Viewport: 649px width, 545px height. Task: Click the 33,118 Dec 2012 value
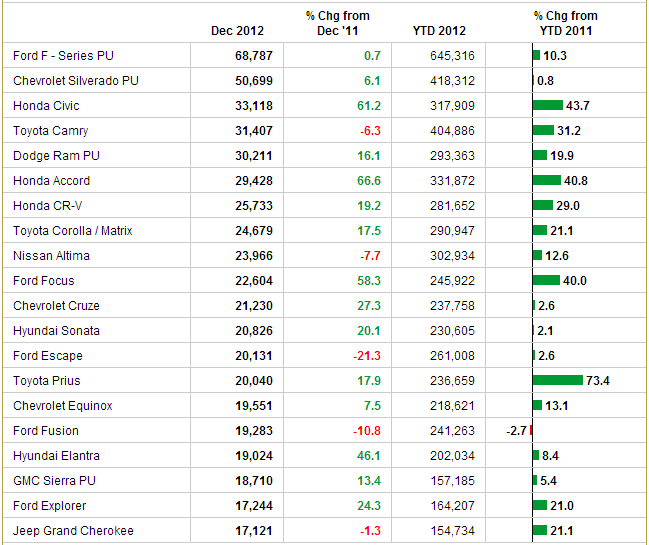254,106
